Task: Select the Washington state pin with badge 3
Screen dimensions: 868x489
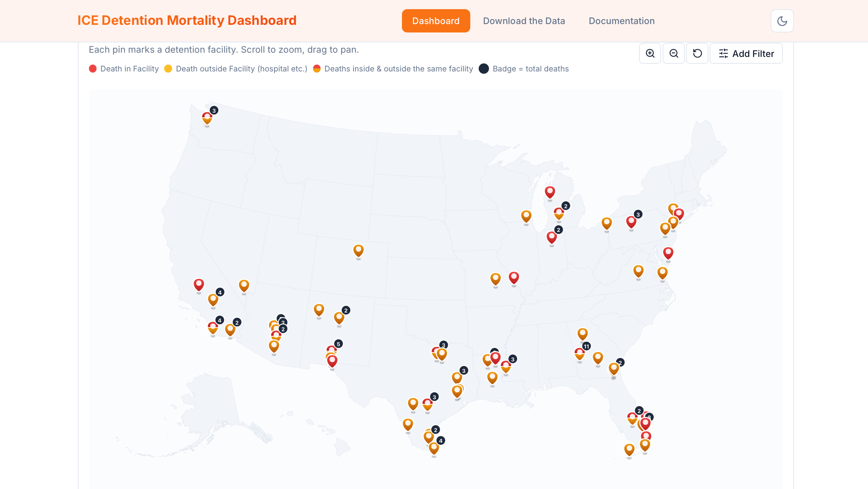Action: 207,118
